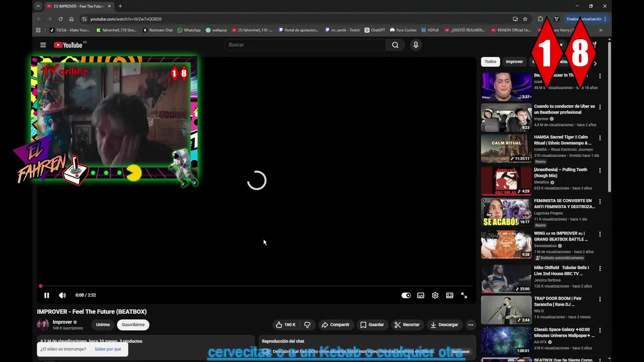The image size is (644, 362).
Task: Open new browser tab plus icon
Action: [120, 6]
